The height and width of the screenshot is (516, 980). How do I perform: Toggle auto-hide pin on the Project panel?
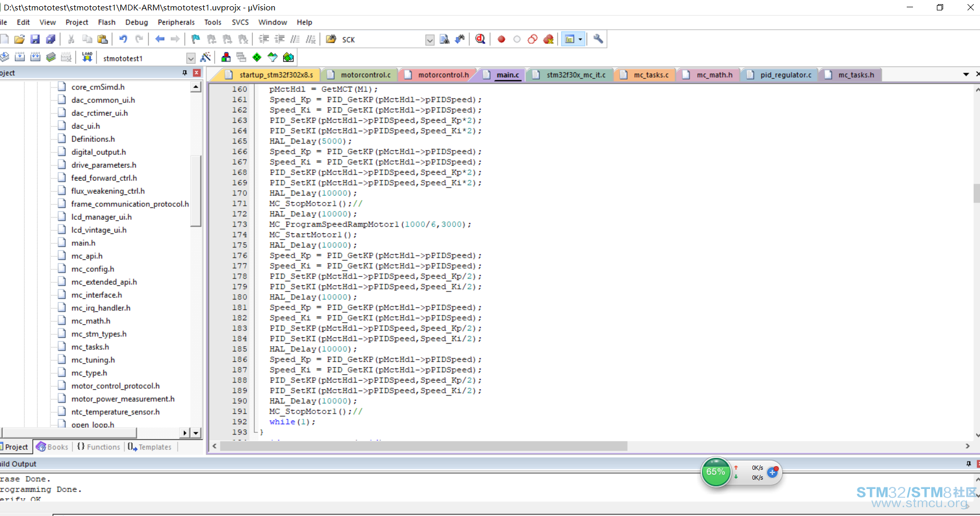[x=184, y=73]
